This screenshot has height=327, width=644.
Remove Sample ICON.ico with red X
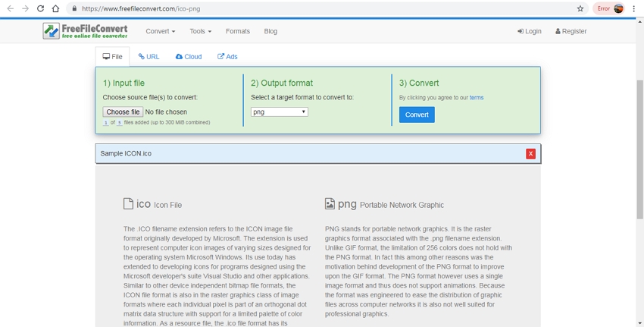(x=530, y=153)
